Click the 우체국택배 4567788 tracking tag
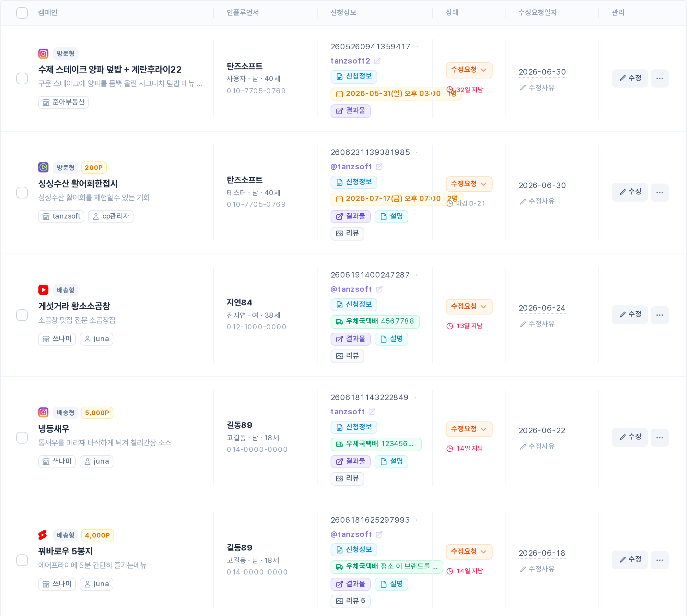The width and height of the screenshot is (687, 616). pos(375,322)
